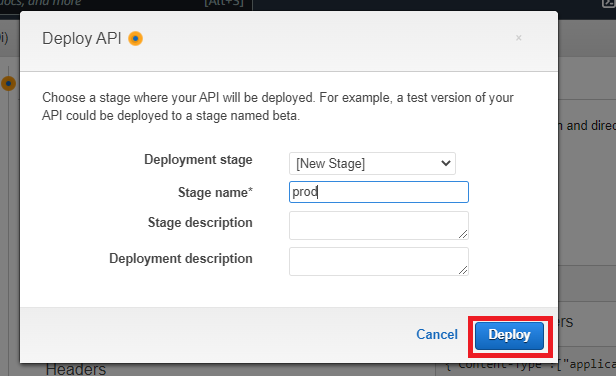Click the 'Stage name*' label
The image size is (616, 376).
tap(215, 193)
